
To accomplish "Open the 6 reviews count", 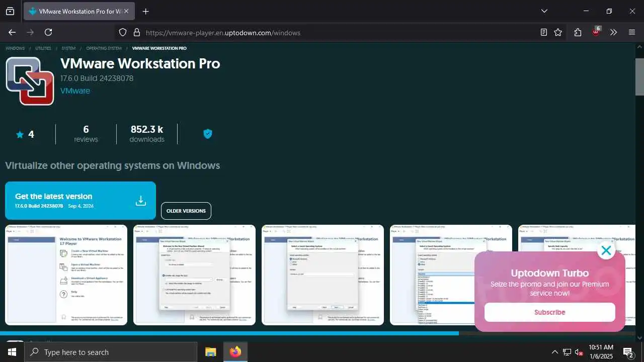I will pyautogui.click(x=86, y=134).
